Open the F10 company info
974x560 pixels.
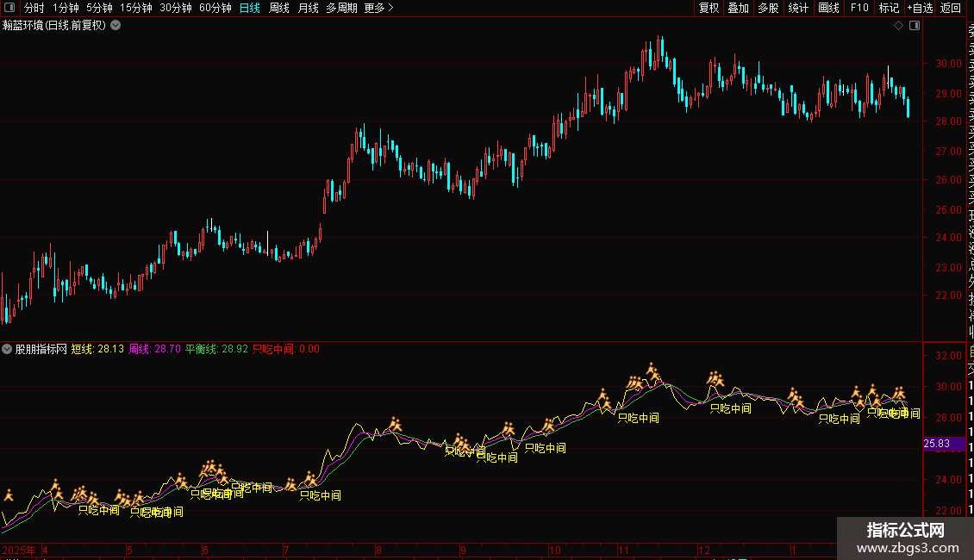[x=859, y=8]
